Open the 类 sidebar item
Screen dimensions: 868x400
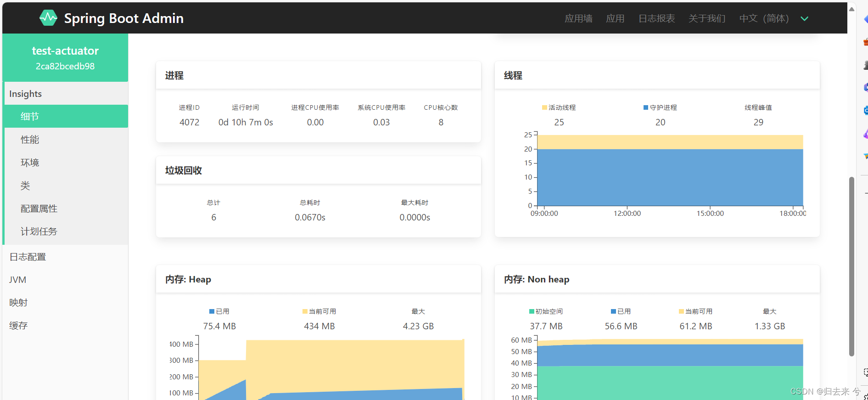[66, 185]
